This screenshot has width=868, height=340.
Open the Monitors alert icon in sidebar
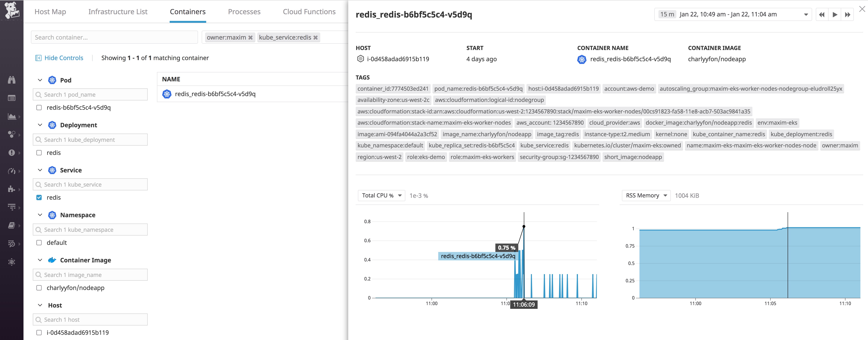point(12,152)
